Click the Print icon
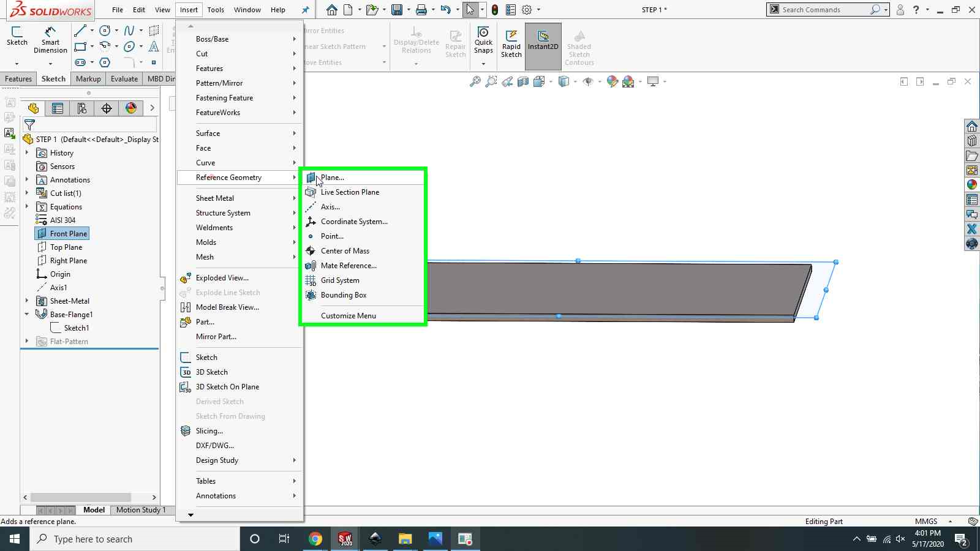Viewport: 980px width, 551px height. [421, 10]
